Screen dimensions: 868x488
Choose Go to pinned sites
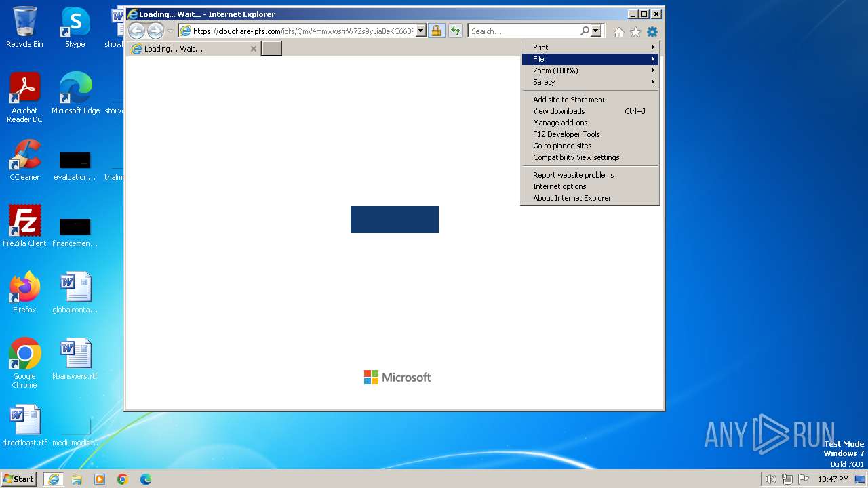(590, 146)
